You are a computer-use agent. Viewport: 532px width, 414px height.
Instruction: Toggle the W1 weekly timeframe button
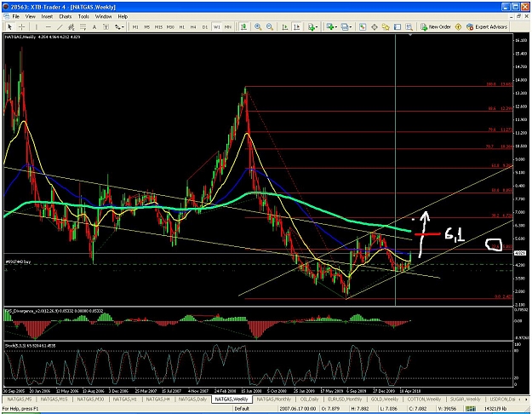[216, 26]
